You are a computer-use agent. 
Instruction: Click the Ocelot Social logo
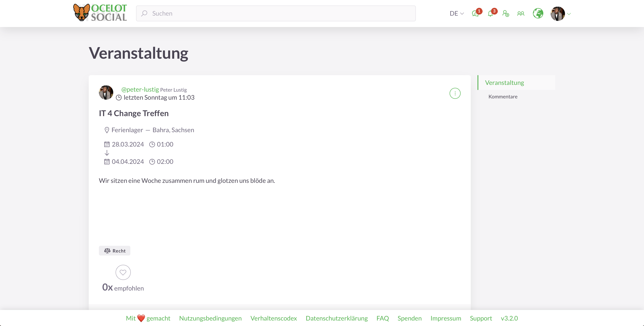[x=100, y=12]
